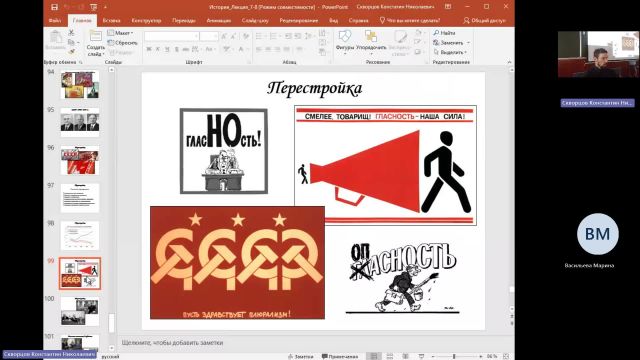
Task: Open the Shapes (Фигуры) gallery
Action: pos(345,41)
